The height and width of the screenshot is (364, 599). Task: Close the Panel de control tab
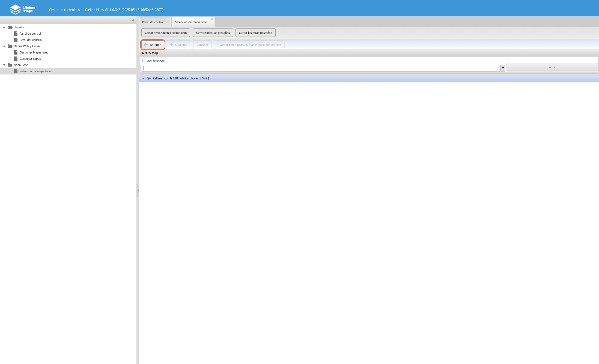pyautogui.click(x=168, y=19)
